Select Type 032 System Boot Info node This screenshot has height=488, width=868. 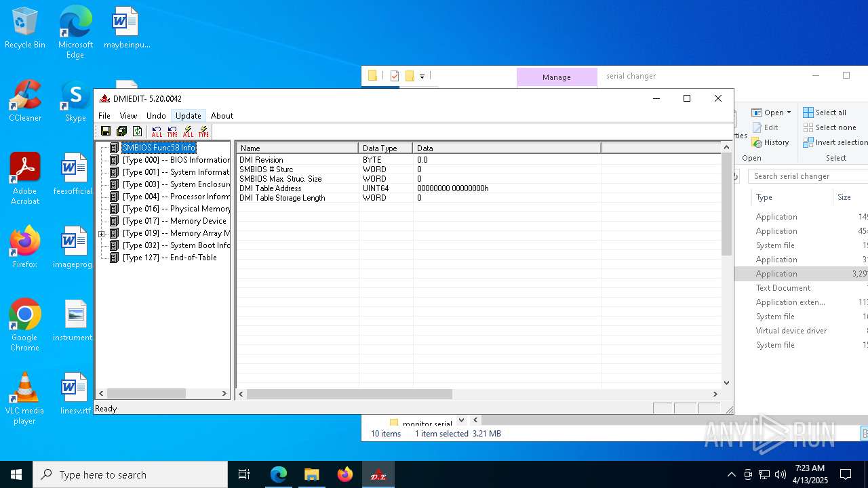point(176,245)
